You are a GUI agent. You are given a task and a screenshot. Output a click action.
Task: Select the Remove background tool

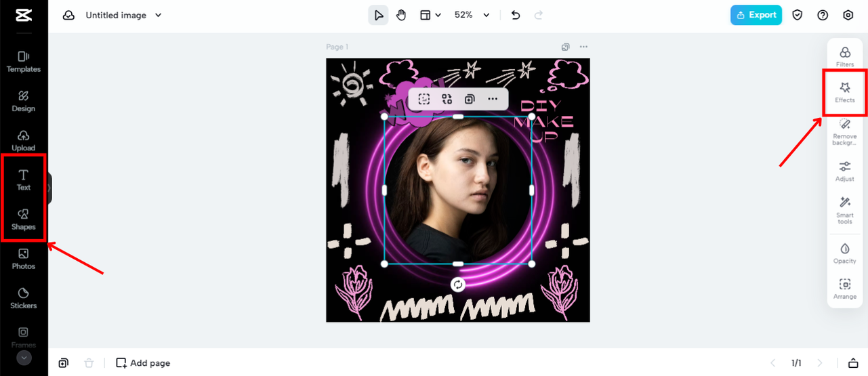(845, 131)
